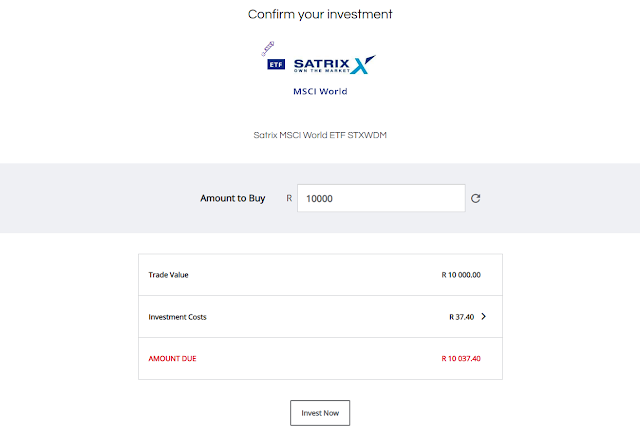This screenshot has width=640, height=433.
Task: Click the MSCI World fund name under logo
Action: tap(320, 91)
